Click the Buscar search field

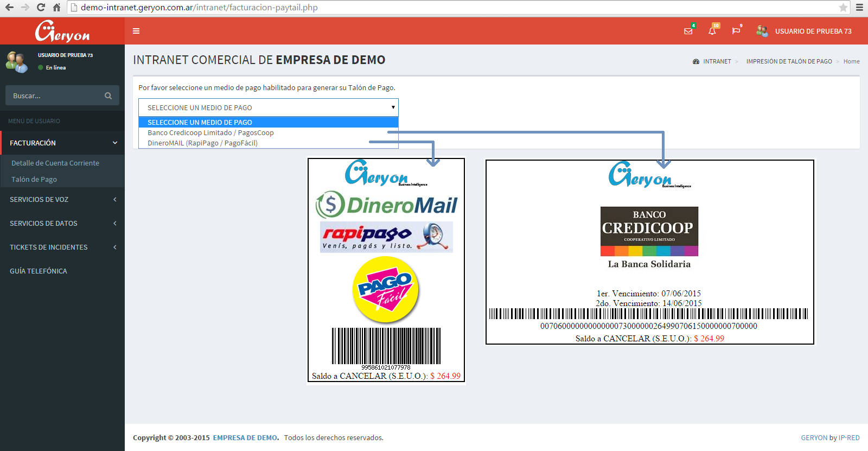(x=54, y=96)
